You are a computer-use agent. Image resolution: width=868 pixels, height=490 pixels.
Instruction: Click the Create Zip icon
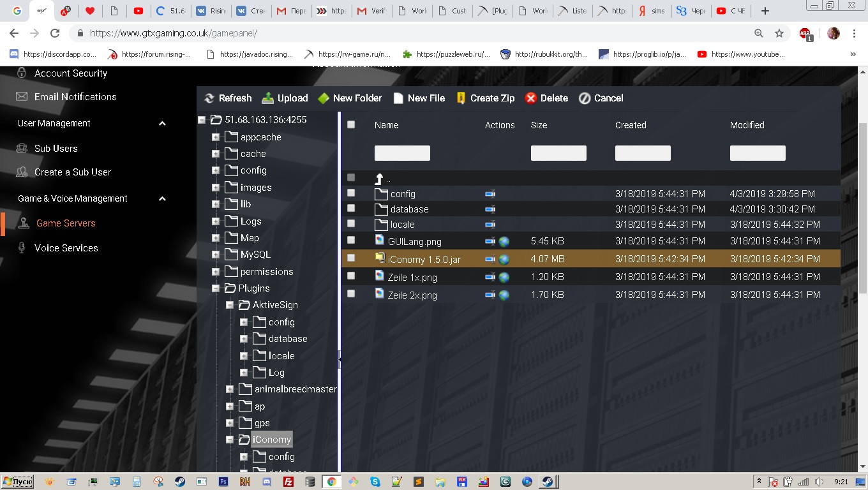[461, 98]
